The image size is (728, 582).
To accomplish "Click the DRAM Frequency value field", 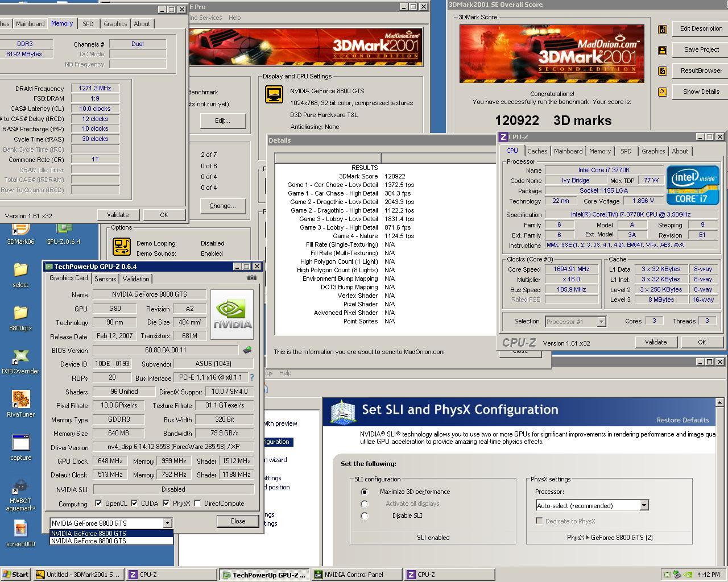I will coord(95,89).
